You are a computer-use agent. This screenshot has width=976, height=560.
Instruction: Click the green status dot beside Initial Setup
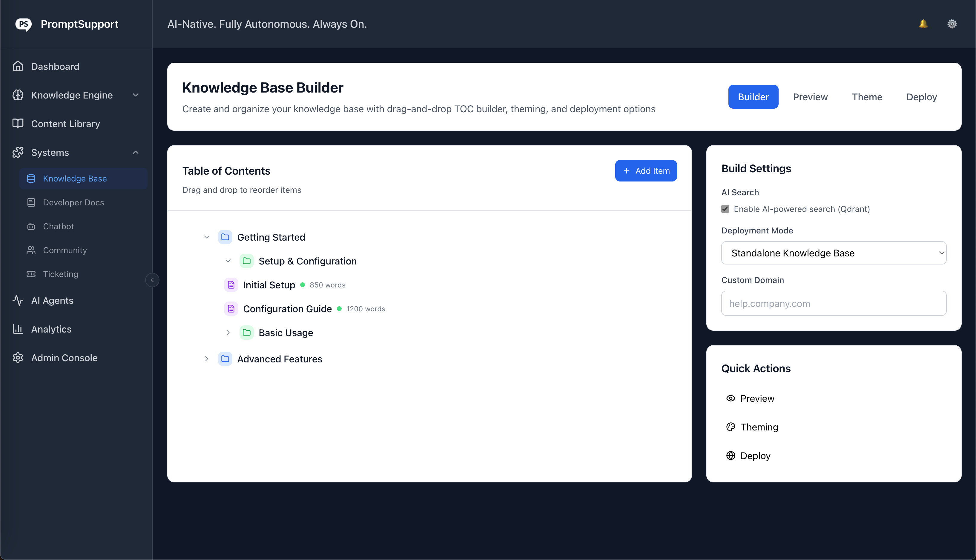click(x=303, y=284)
